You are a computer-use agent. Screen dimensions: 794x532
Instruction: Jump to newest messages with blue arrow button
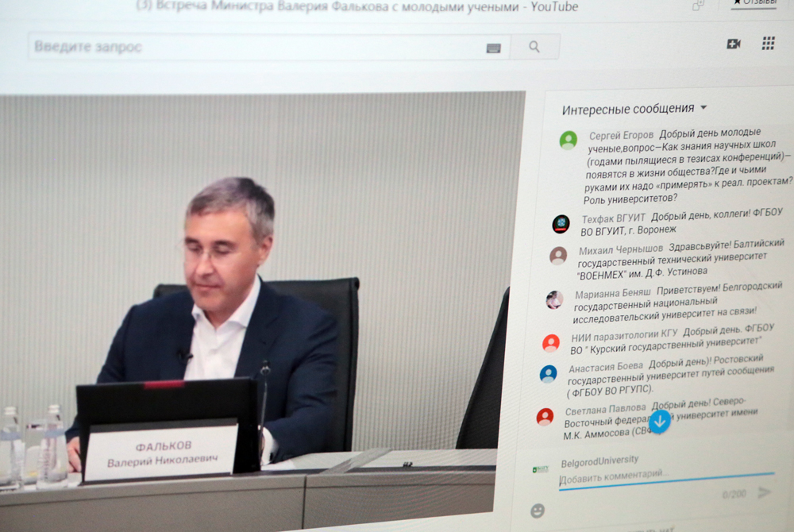point(659,421)
